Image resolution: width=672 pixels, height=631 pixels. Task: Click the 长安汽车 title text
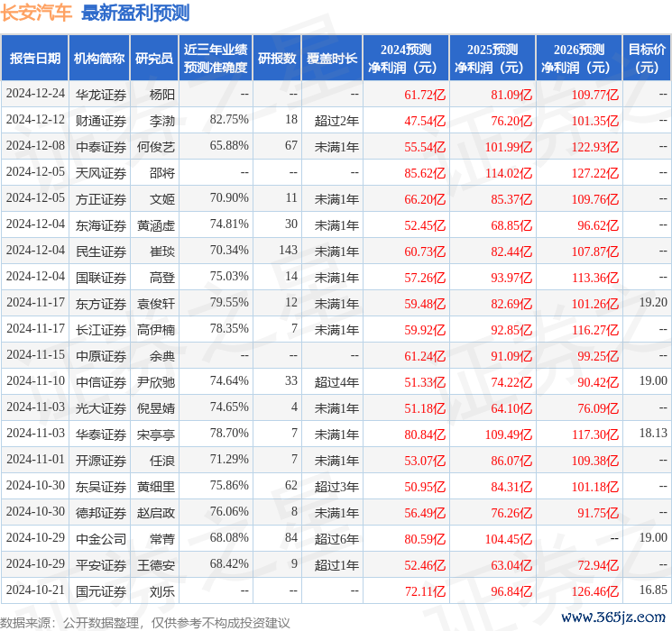36,13
